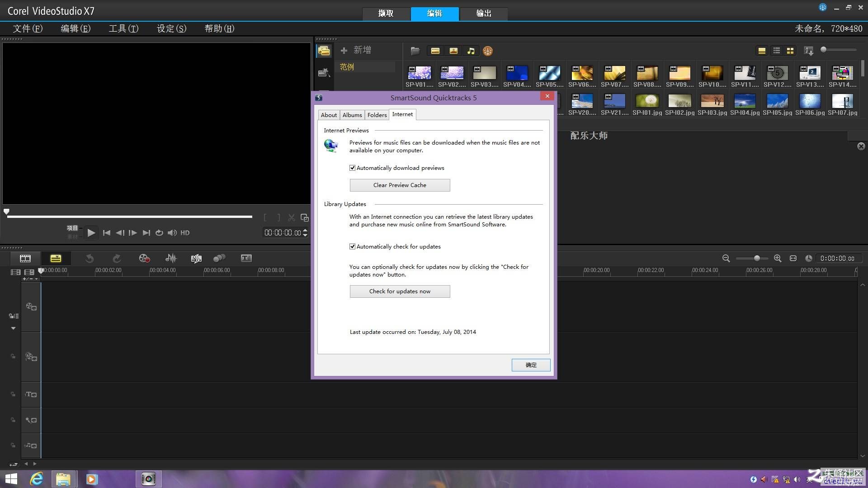Open Auto Music tool
Image resolution: width=868 pixels, height=488 pixels.
coord(196,258)
